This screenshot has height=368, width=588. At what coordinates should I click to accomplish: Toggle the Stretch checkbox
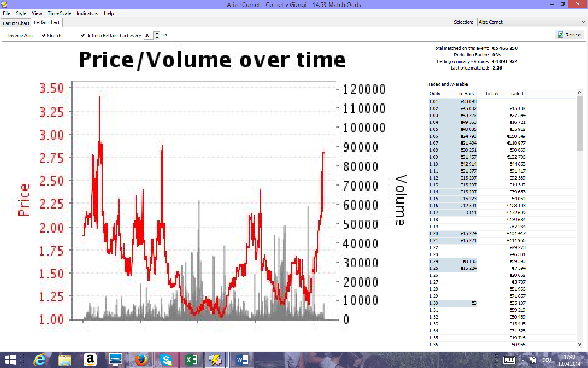(44, 36)
